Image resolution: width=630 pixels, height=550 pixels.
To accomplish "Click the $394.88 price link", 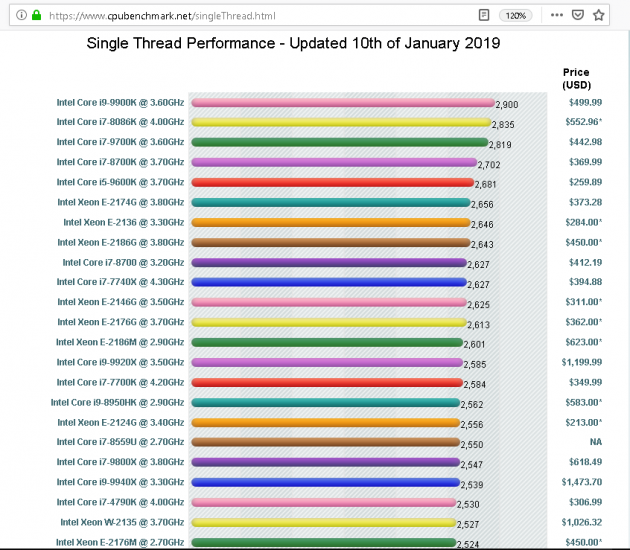I will [585, 282].
